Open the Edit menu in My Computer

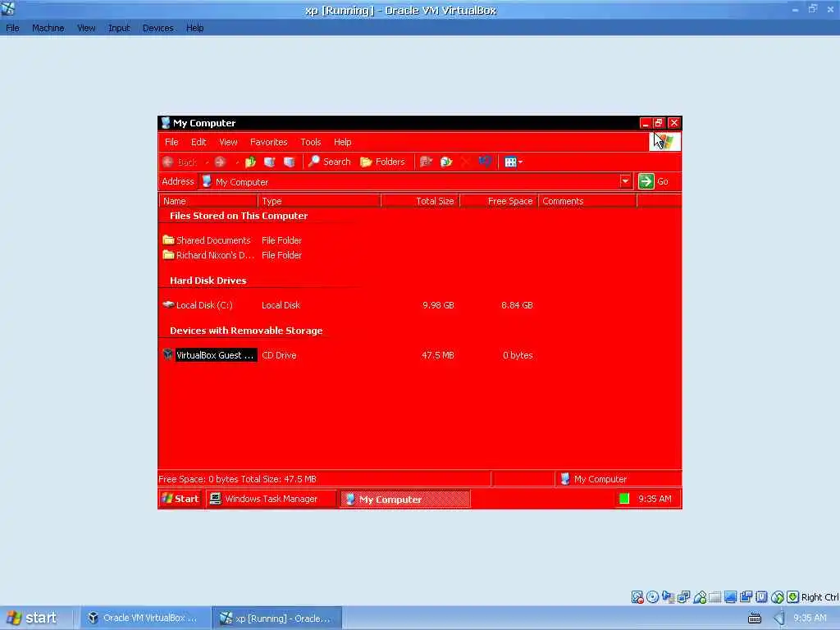[199, 142]
